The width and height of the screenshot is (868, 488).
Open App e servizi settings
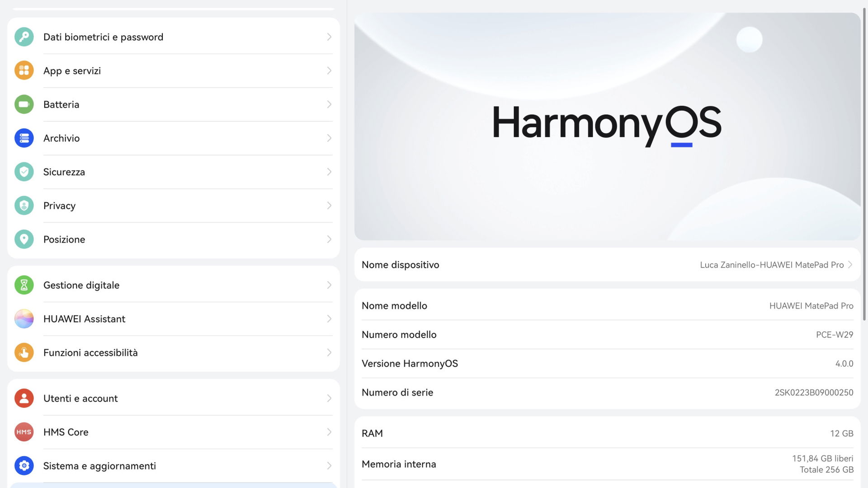click(174, 70)
